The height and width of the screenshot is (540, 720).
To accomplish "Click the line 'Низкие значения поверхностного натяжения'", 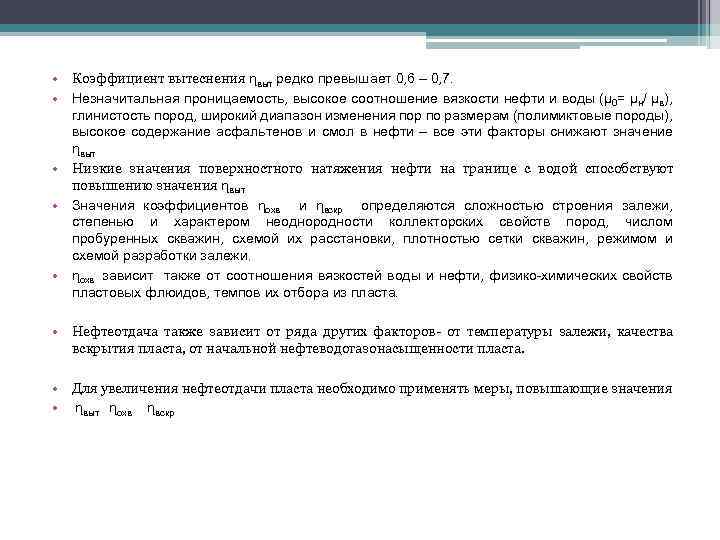I will (372, 169).
